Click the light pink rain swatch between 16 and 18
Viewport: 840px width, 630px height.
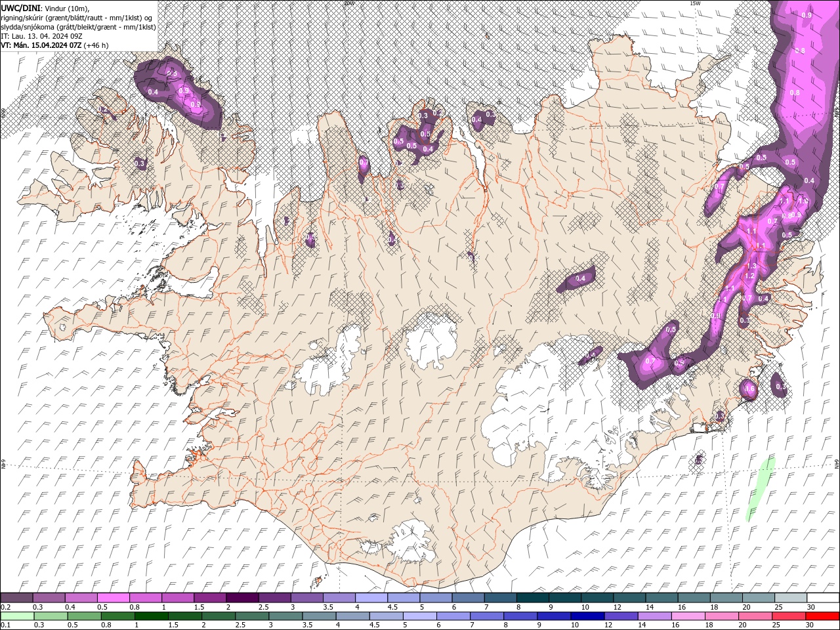[688, 616]
